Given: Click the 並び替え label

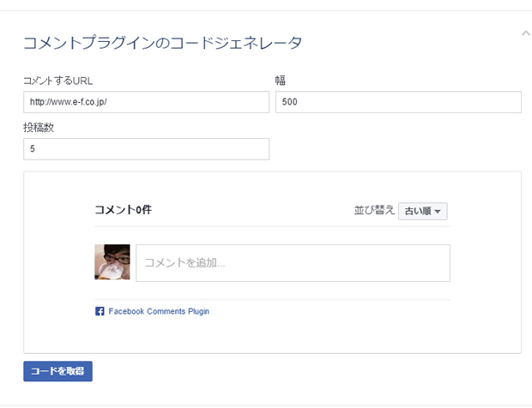Looking at the screenshot, I should tap(374, 211).
